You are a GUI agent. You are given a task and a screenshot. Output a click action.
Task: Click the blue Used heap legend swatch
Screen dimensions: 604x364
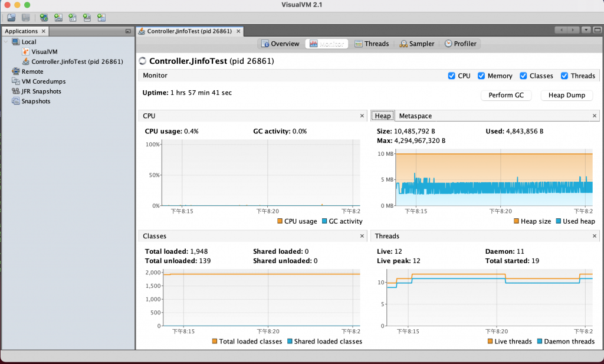pyautogui.click(x=559, y=221)
